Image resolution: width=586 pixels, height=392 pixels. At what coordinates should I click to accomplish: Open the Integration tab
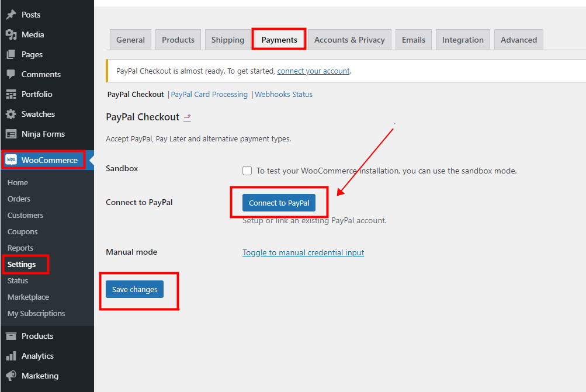pos(463,40)
